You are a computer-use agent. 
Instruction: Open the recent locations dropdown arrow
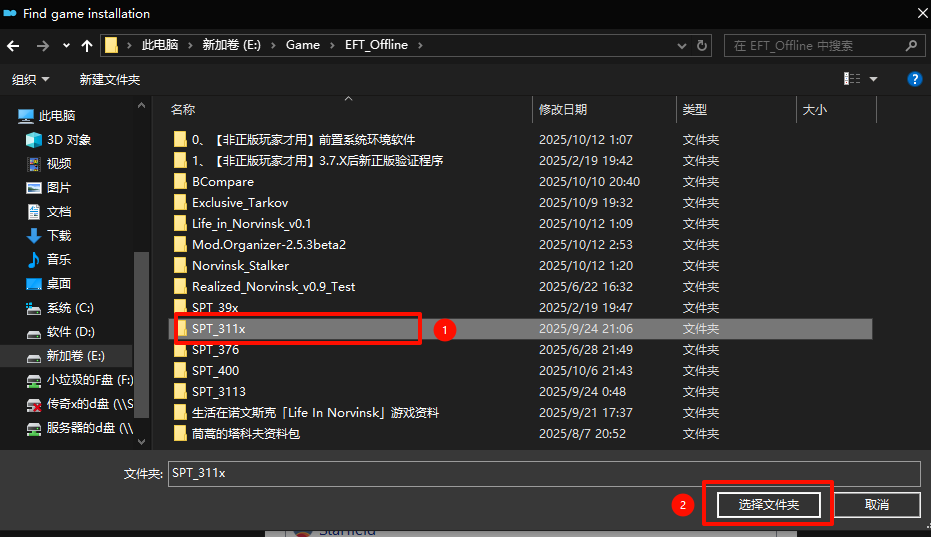pyautogui.click(x=66, y=45)
